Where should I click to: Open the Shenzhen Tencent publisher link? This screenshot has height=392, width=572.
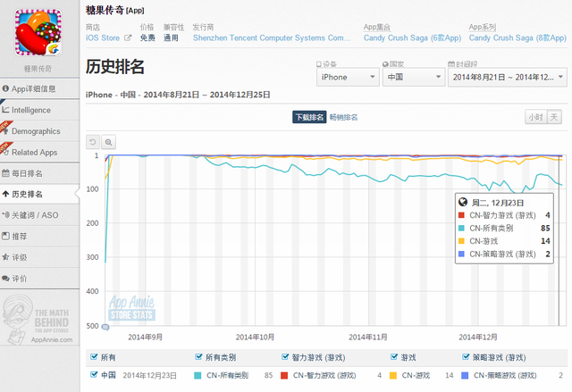click(x=272, y=38)
